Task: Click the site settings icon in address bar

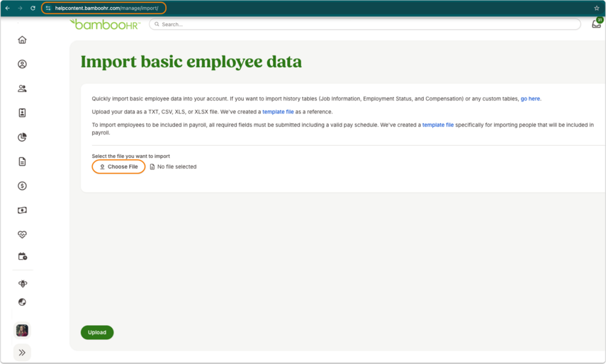Action: (48, 8)
